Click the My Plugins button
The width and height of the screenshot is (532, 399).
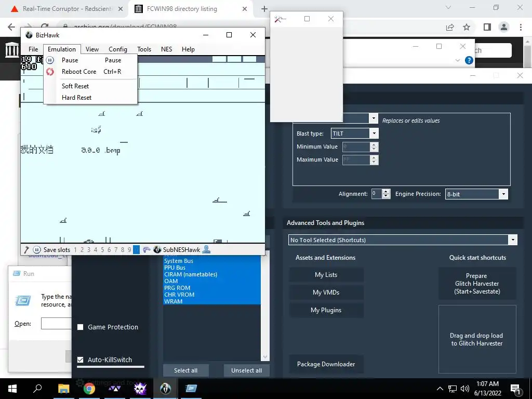click(x=326, y=310)
